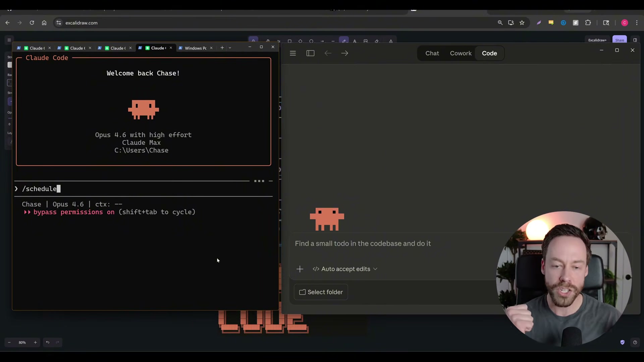644x362 pixels.
Task: Open the purple feather extension
Action: pyautogui.click(x=539, y=23)
